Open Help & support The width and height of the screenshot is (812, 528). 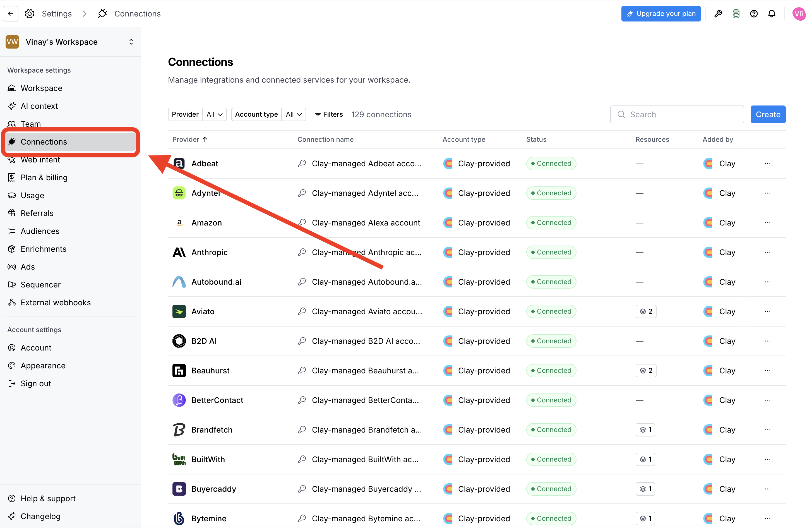point(70,498)
